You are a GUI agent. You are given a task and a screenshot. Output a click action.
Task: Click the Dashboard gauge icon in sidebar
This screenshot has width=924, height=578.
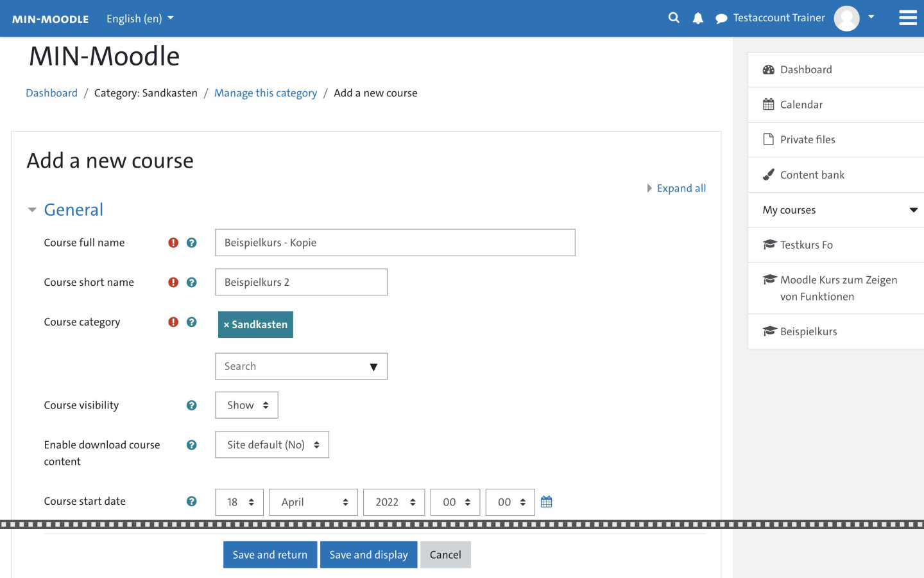768,70
